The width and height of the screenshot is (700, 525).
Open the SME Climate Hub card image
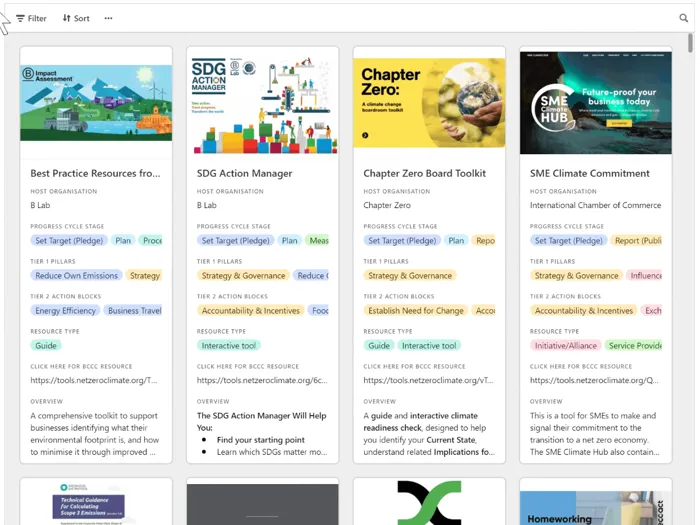point(596,103)
